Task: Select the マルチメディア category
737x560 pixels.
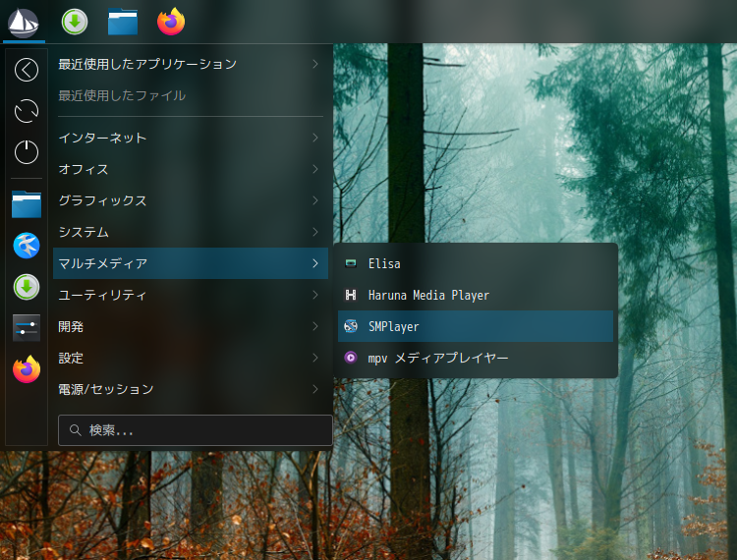Action: coord(191,263)
